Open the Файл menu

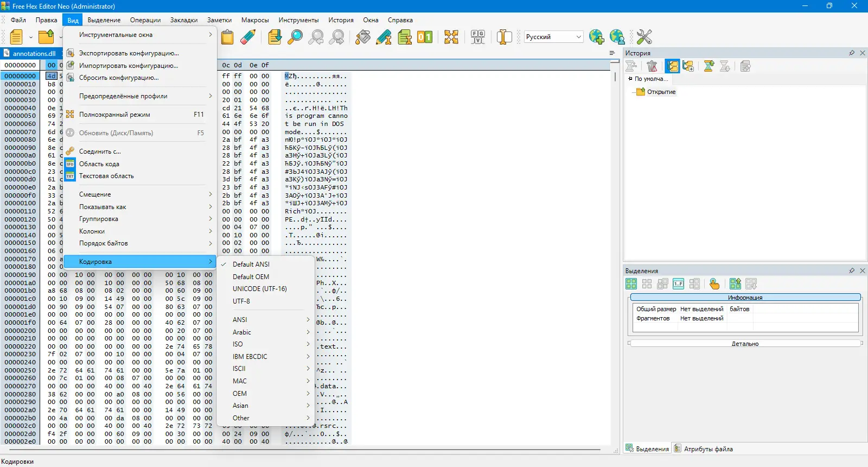(x=18, y=20)
